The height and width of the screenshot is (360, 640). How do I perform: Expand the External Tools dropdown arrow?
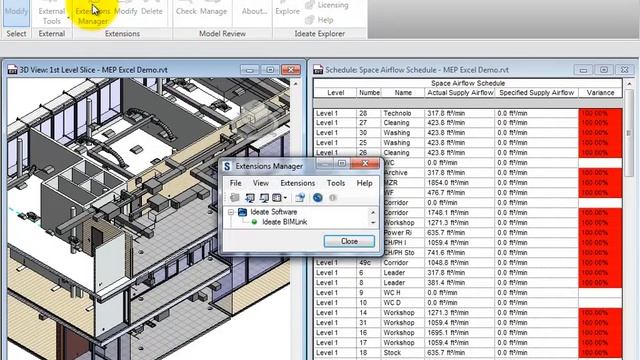pos(69,18)
